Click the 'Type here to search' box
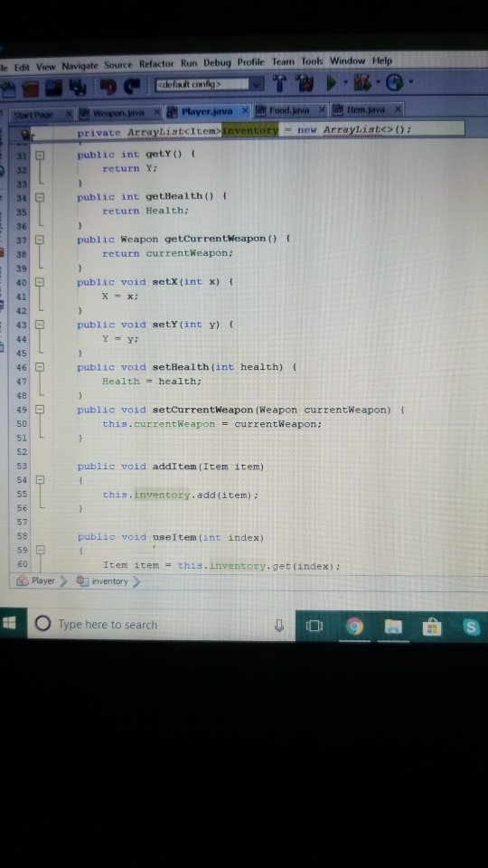488x868 pixels. [x=161, y=625]
